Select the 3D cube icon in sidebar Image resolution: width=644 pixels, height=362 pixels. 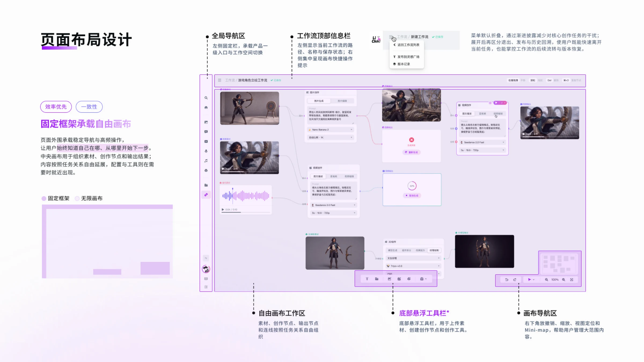click(206, 170)
